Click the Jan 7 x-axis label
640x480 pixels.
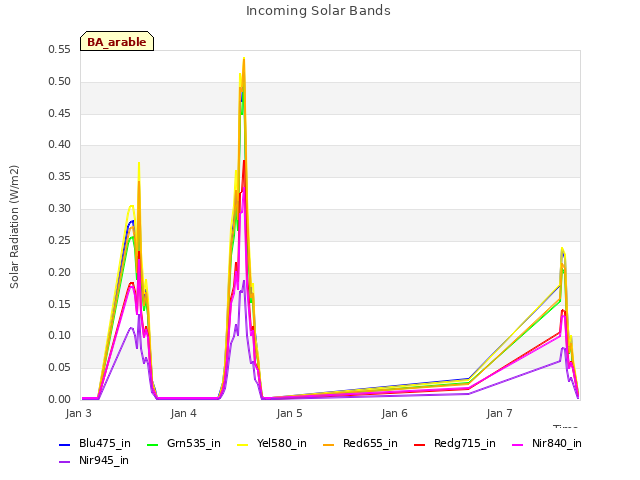click(x=499, y=413)
